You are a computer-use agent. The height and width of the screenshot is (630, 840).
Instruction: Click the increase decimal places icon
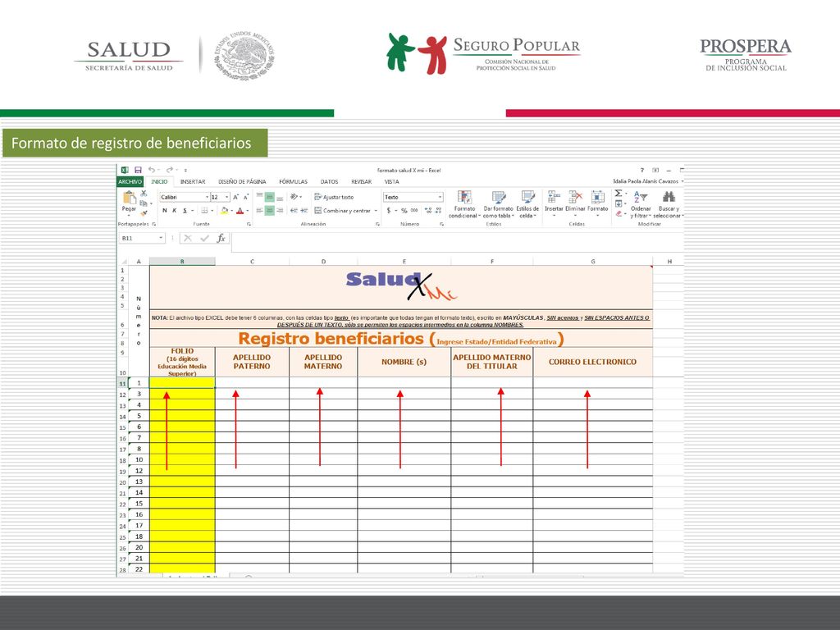[427, 211]
